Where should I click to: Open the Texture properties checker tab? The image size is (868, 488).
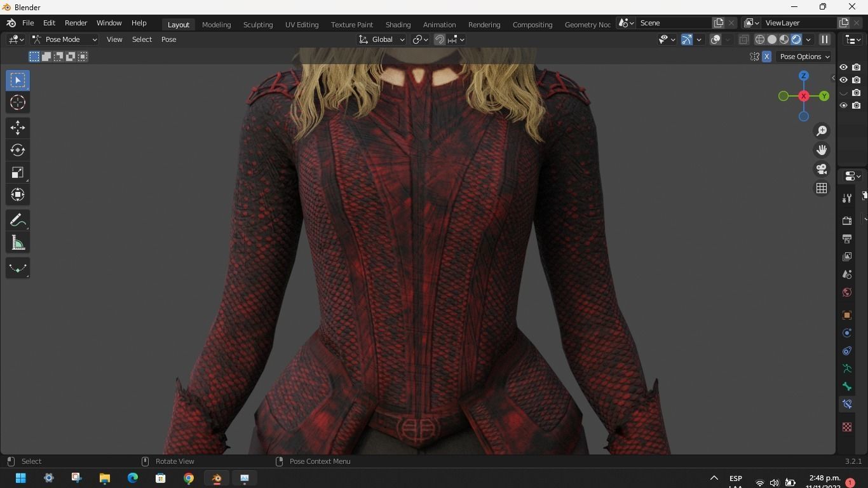point(847,427)
